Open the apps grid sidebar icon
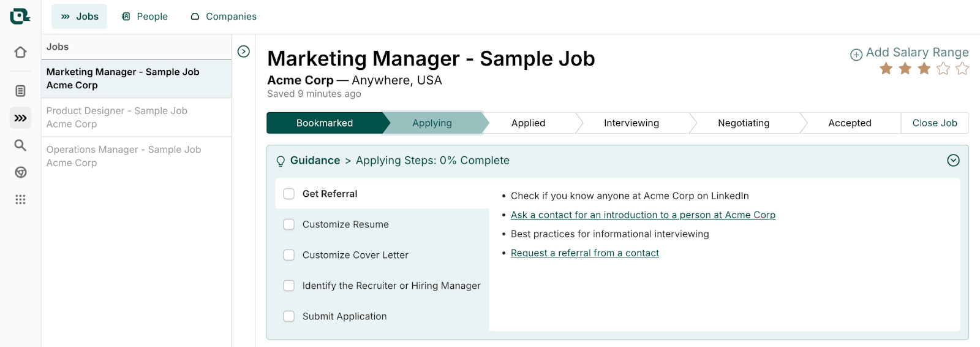 coord(20,199)
